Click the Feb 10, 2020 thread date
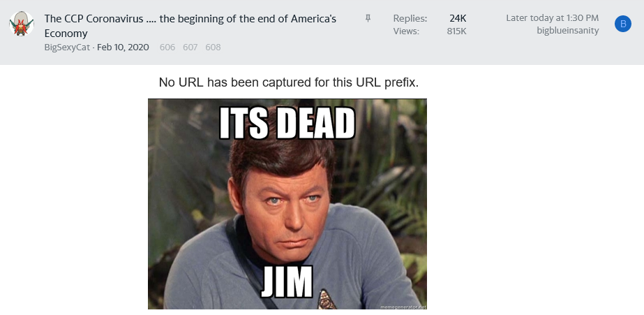The width and height of the screenshot is (644, 315). pyautogui.click(x=123, y=47)
